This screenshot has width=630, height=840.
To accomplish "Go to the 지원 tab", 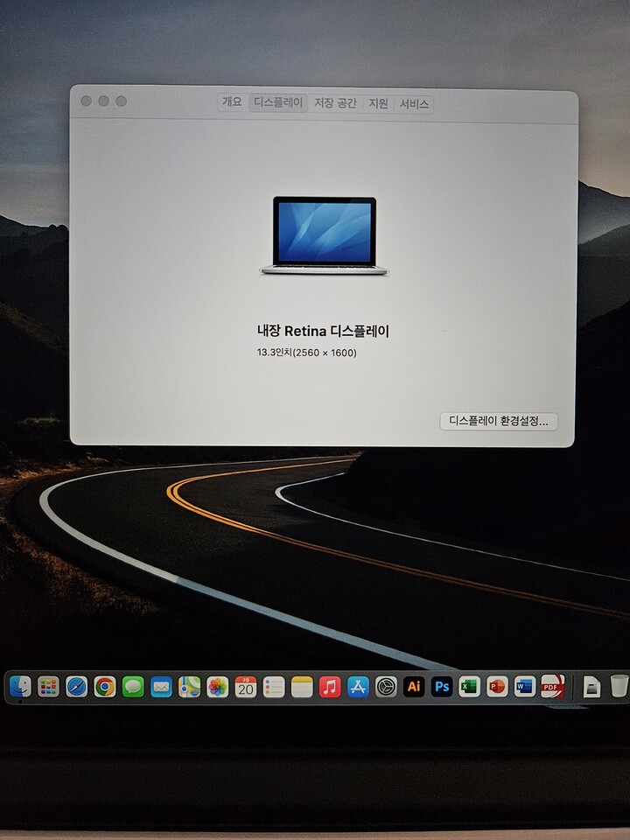I will pyautogui.click(x=378, y=103).
